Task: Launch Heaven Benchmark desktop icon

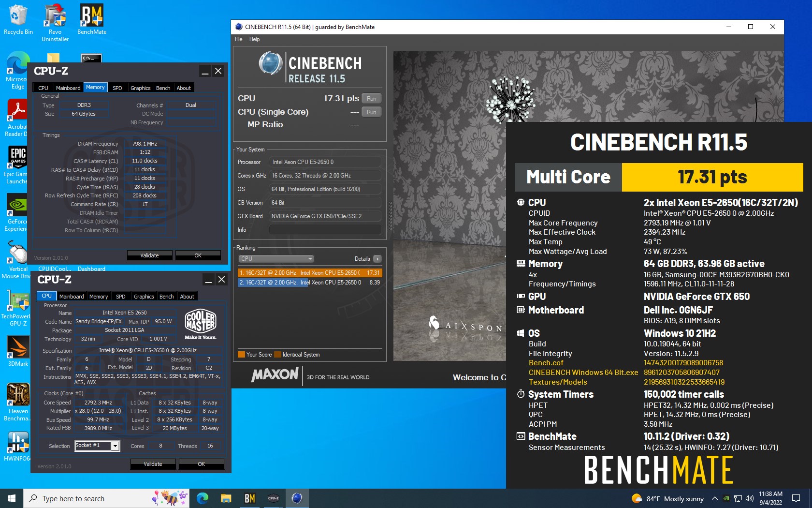Action: coord(18,403)
